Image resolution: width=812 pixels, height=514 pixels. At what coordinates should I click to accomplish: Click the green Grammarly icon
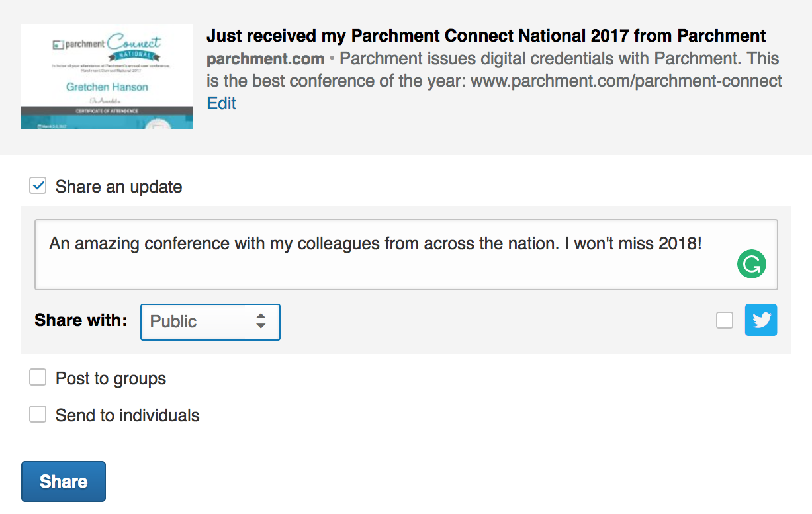(x=751, y=265)
